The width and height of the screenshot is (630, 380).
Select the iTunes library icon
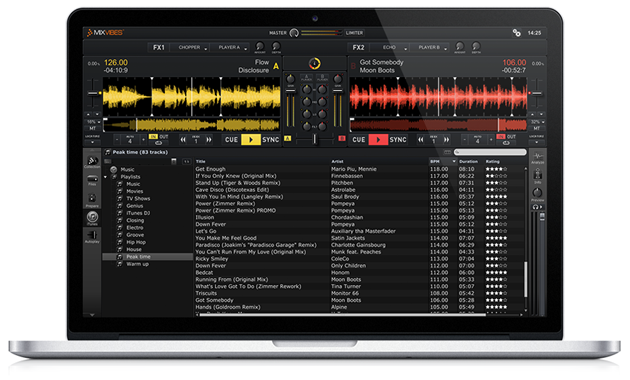(x=92, y=218)
